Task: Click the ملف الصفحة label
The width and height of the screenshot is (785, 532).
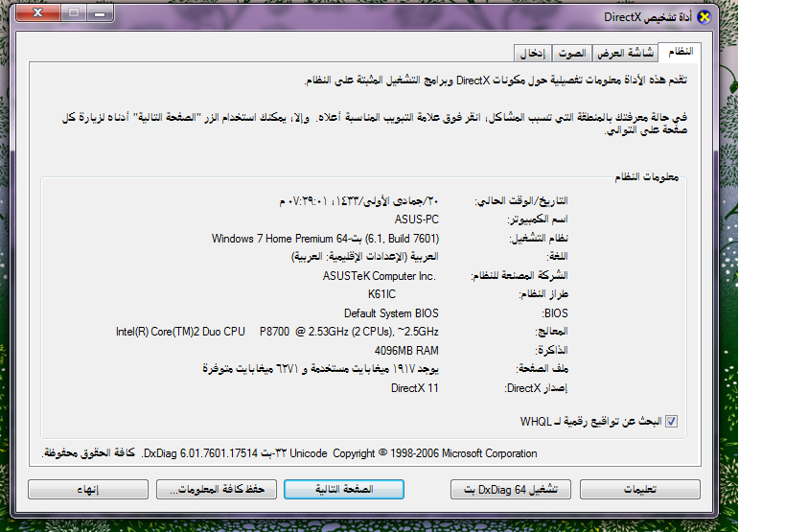Action: click(543, 369)
